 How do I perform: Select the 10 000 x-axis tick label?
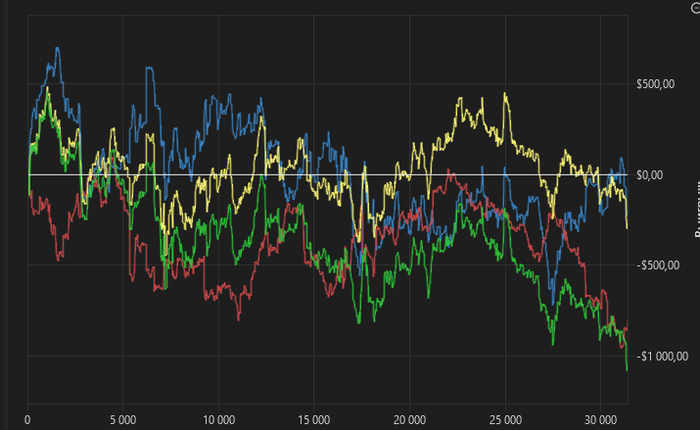click(219, 420)
